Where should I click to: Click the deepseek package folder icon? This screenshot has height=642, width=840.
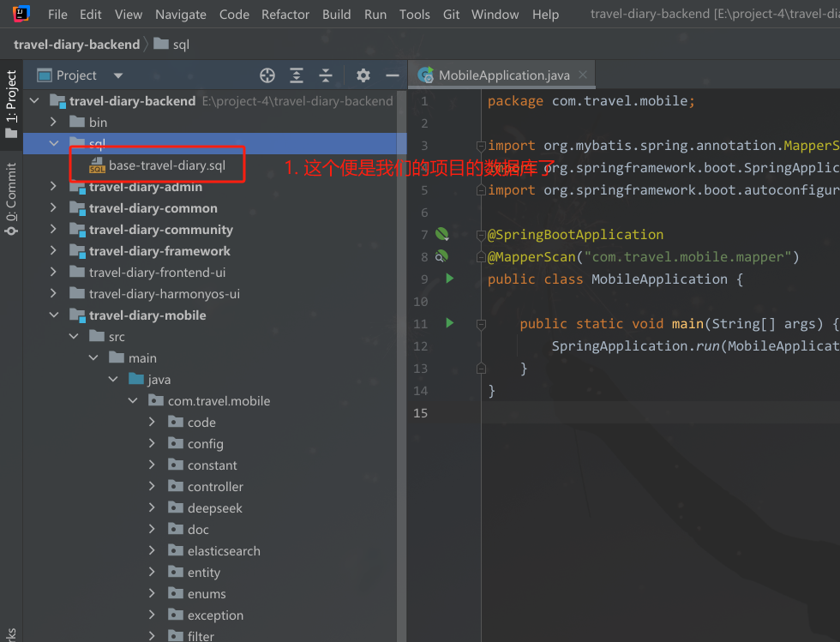coord(176,507)
